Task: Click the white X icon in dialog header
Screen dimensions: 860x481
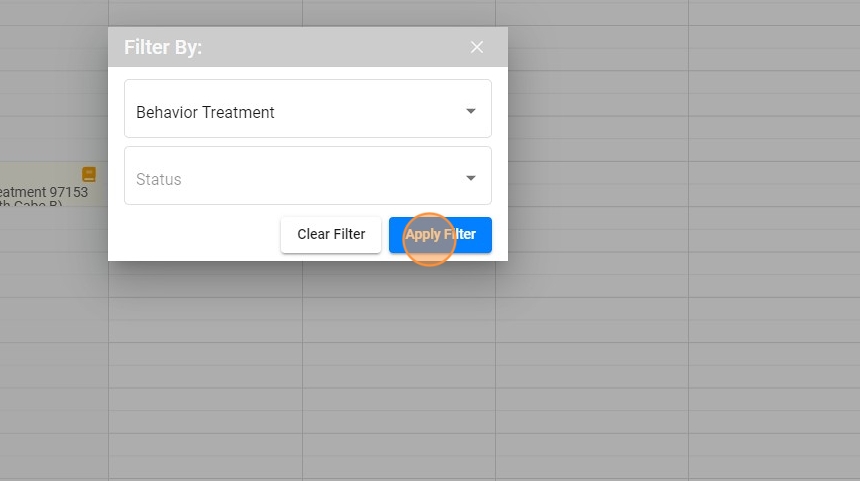Action: [477, 47]
